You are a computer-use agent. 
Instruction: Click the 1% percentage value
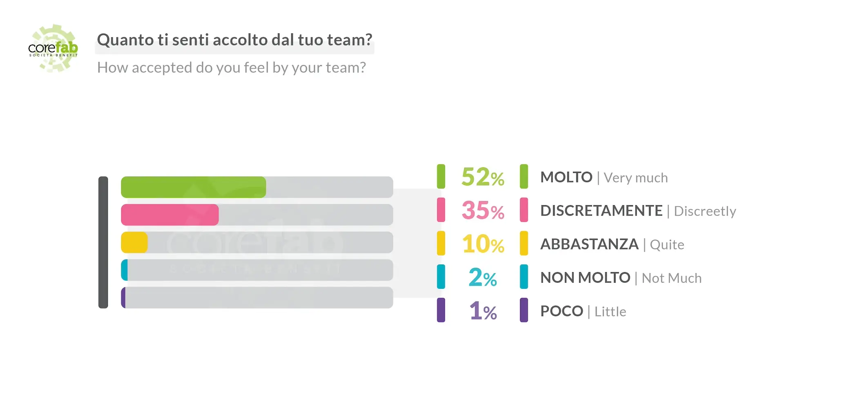click(x=482, y=311)
